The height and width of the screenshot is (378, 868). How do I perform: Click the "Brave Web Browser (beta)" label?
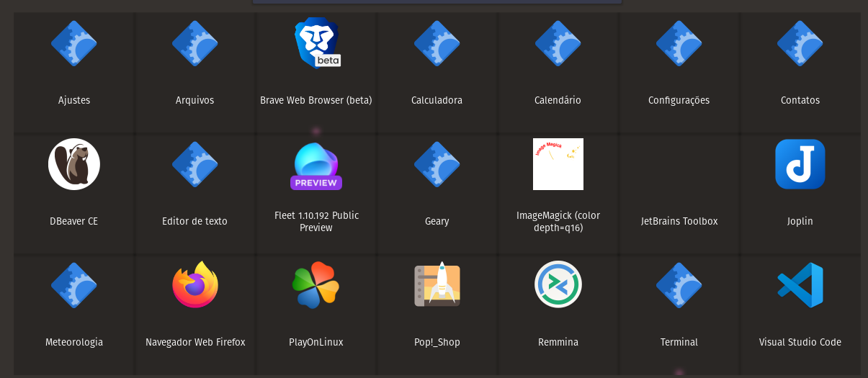pos(316,100)
